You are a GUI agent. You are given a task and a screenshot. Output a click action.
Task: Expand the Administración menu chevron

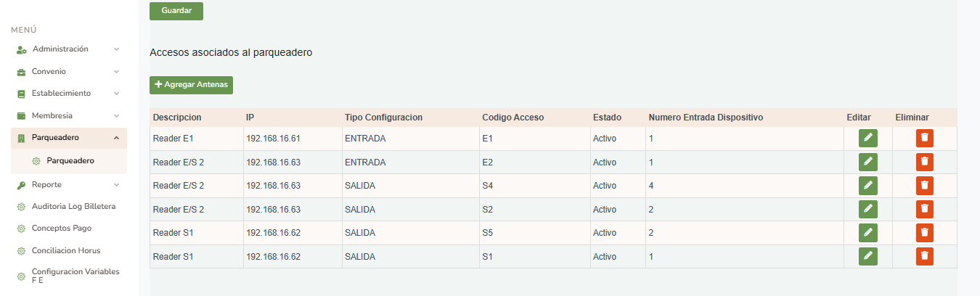[116, 49]
